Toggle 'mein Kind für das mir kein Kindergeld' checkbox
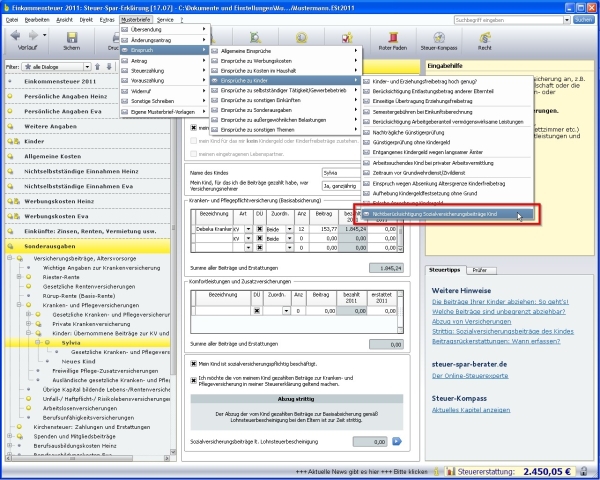 coord(194,141)
